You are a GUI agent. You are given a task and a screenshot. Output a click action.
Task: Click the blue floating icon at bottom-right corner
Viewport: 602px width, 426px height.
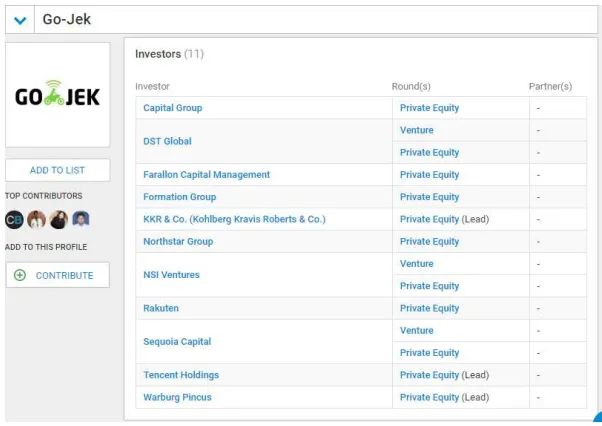click(598, 418)
